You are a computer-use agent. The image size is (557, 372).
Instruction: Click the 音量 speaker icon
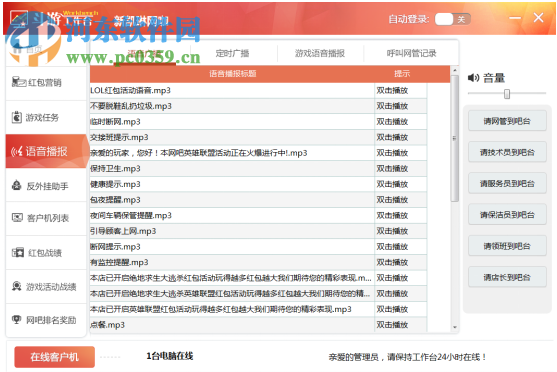[x=473, y=77]
